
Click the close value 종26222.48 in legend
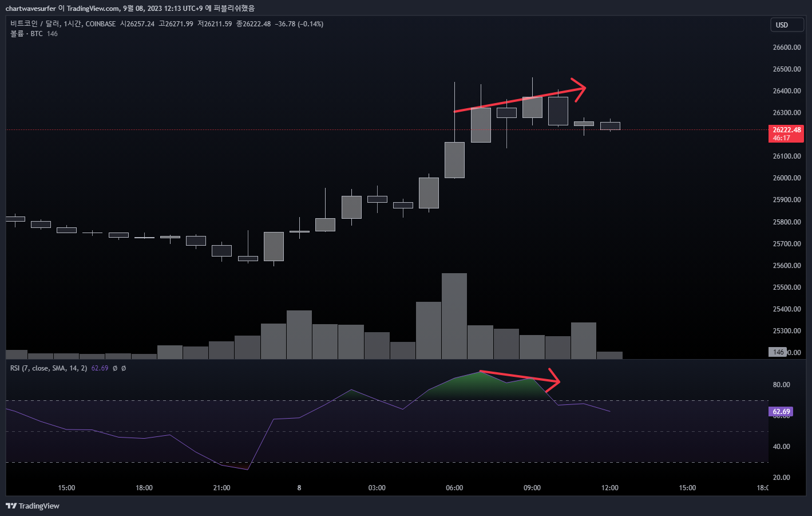pyautogui.click(x=253, y=24)
